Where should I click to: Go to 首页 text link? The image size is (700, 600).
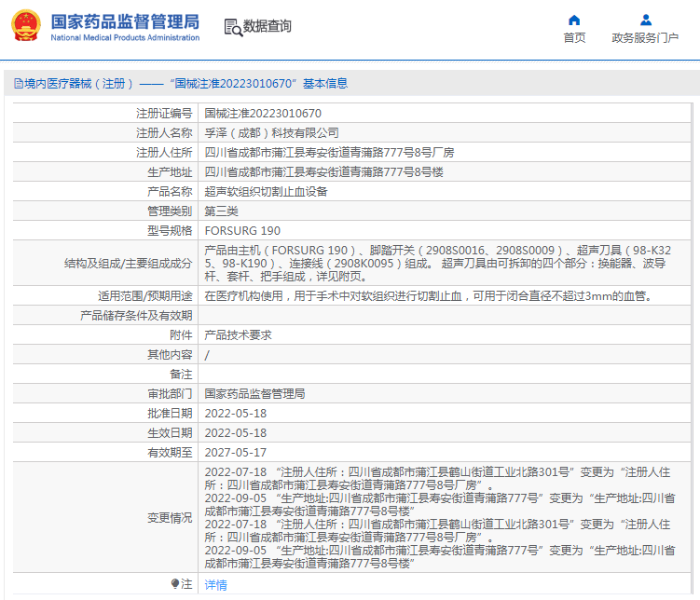(x=574, y=38)
